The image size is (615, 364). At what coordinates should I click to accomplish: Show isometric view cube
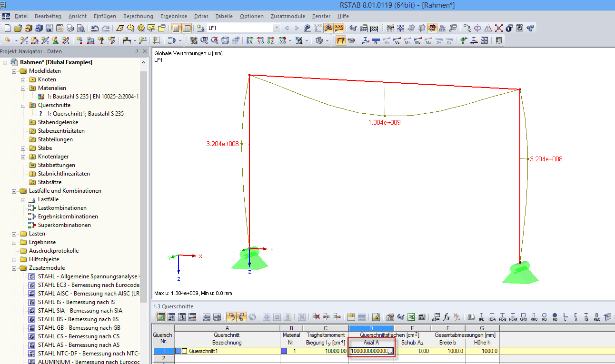coord(226,41)
